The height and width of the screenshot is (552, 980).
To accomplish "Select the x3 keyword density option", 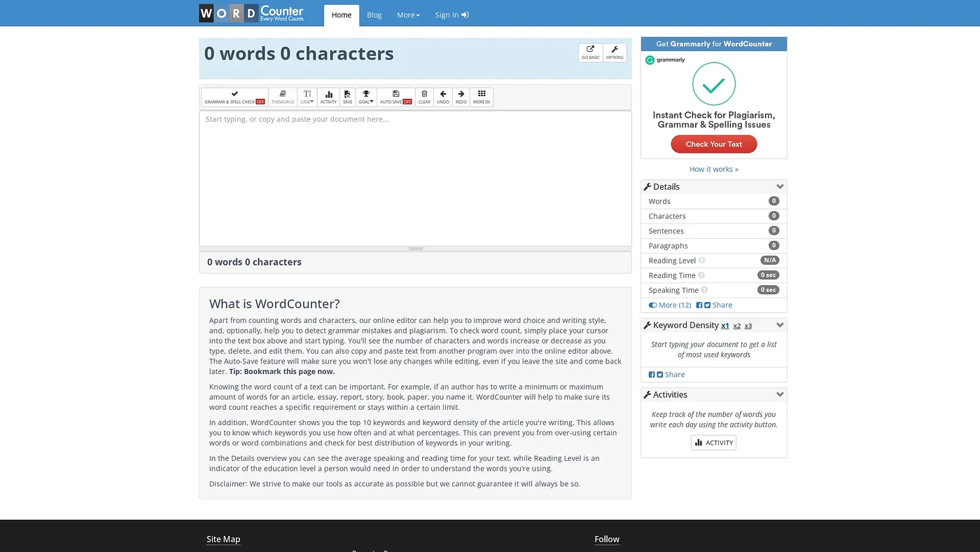I will (x=748, y=326).
